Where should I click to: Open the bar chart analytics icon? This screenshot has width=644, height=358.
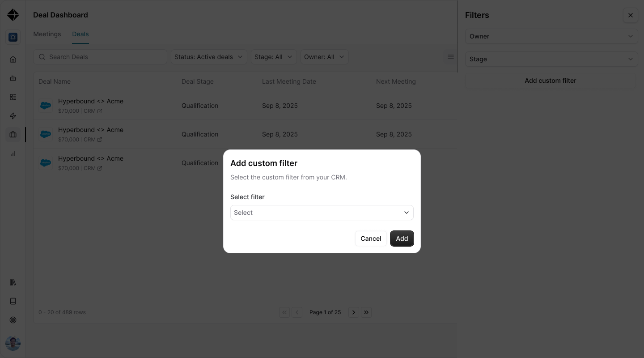pyautogui.click(x=13, y=153)
